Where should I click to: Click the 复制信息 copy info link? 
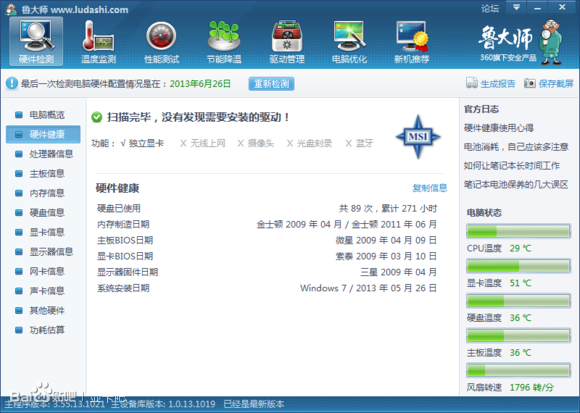click(x=429, y=188)
